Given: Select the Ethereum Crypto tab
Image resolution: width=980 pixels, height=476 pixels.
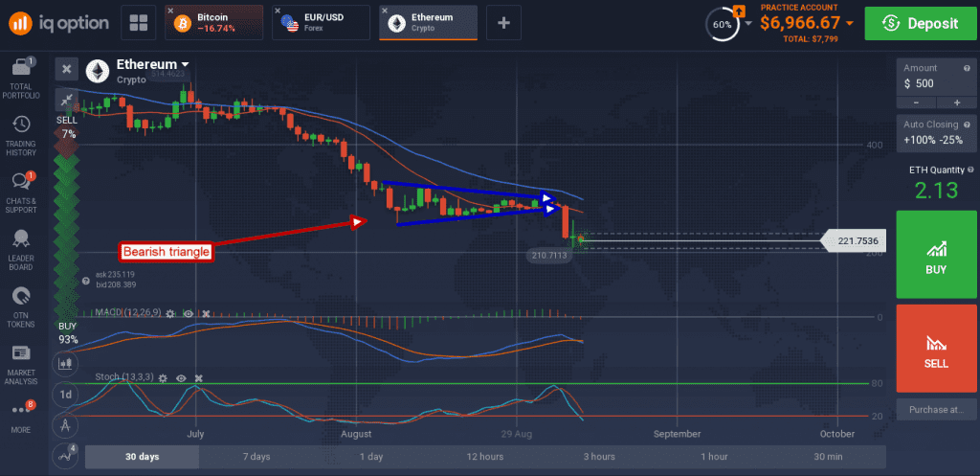Looking at the screenshot, I should coord(428,23).
